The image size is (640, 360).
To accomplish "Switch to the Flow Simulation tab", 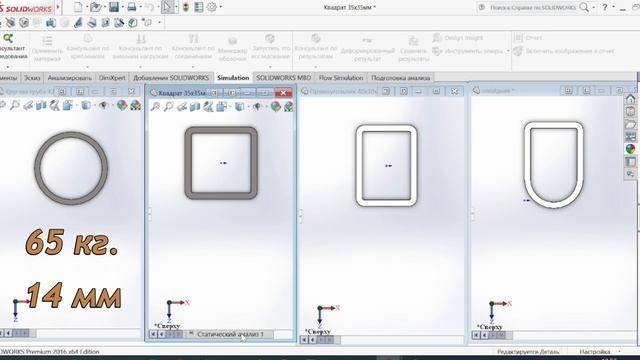I will [x=341, y=78].
